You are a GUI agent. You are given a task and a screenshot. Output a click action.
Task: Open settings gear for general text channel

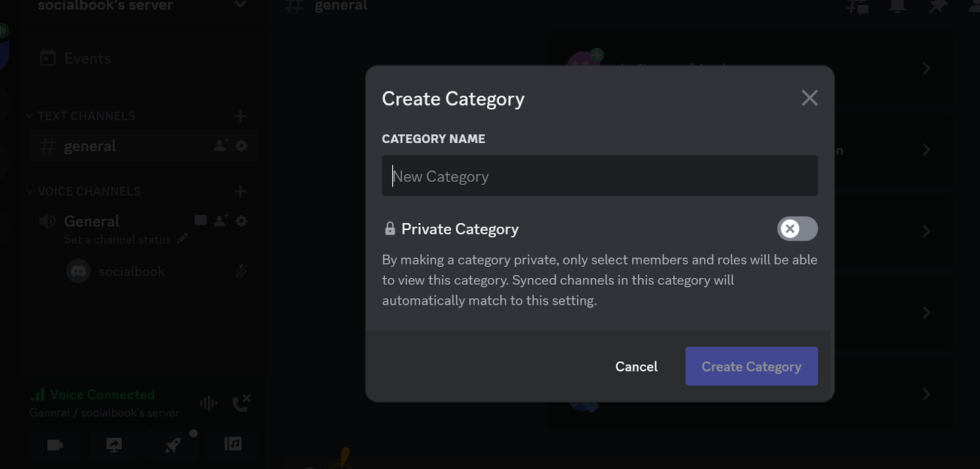coord(242,146)
